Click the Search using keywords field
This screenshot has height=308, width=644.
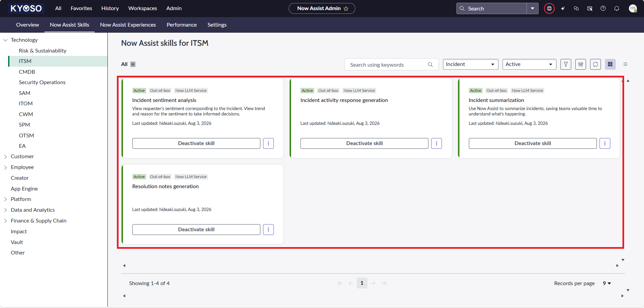pyautogui.click(x=391, y=64)
